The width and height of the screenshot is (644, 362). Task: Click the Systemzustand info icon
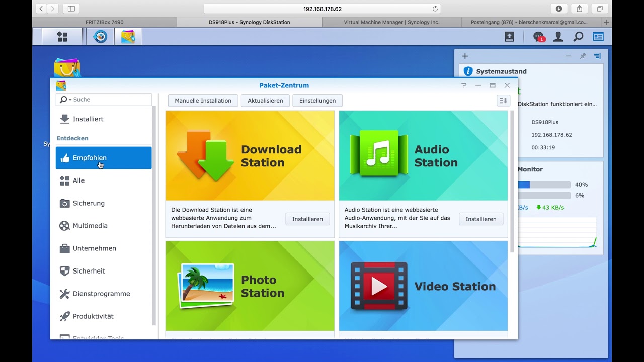[468, 71]
